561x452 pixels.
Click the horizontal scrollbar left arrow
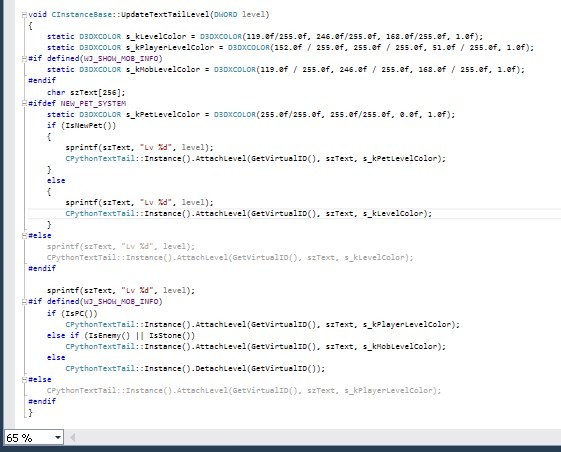(72, 437)
